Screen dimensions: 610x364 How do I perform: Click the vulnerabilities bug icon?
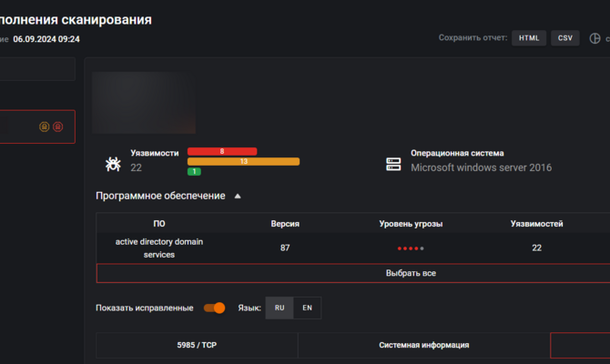pos(113,164)
